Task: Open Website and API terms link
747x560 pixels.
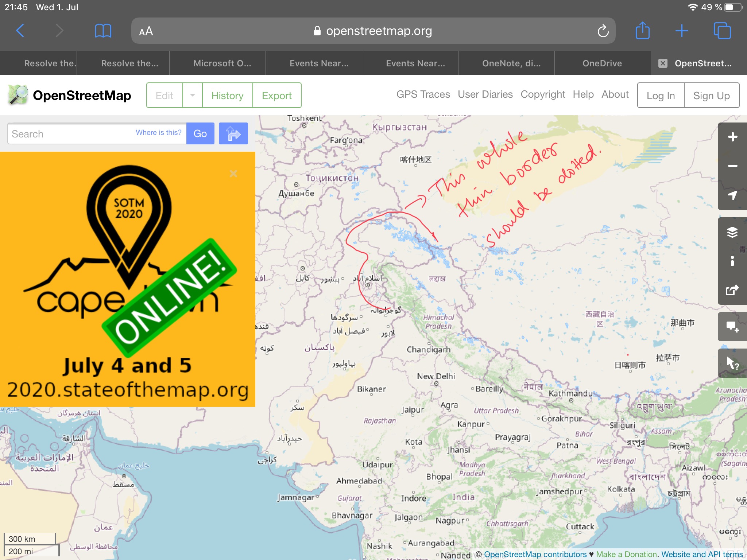Action: [702, 555]
